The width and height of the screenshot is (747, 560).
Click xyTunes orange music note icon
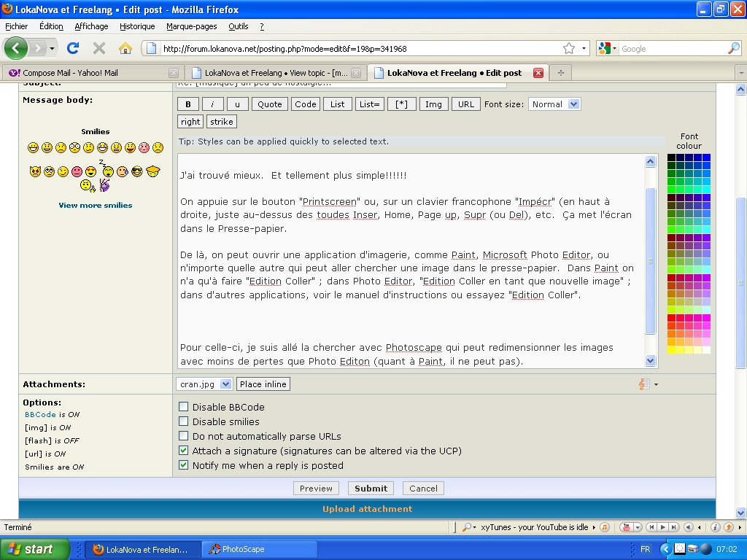[605, 527]
